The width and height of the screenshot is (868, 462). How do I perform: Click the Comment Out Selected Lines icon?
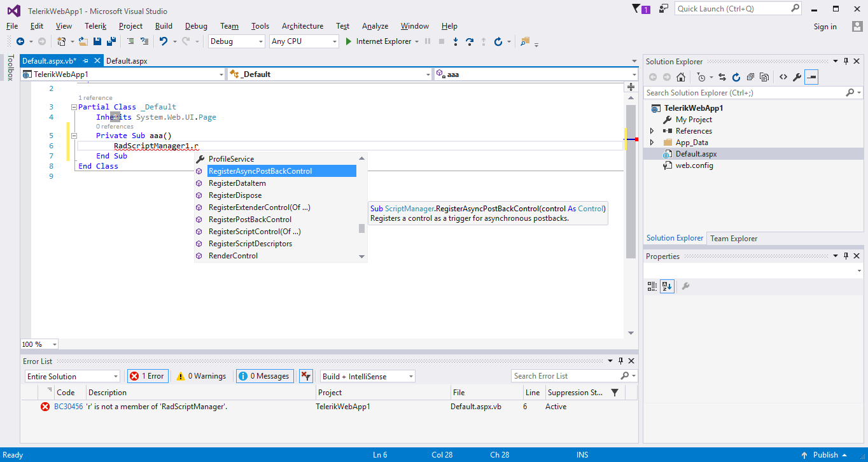[x=130, y=41]
